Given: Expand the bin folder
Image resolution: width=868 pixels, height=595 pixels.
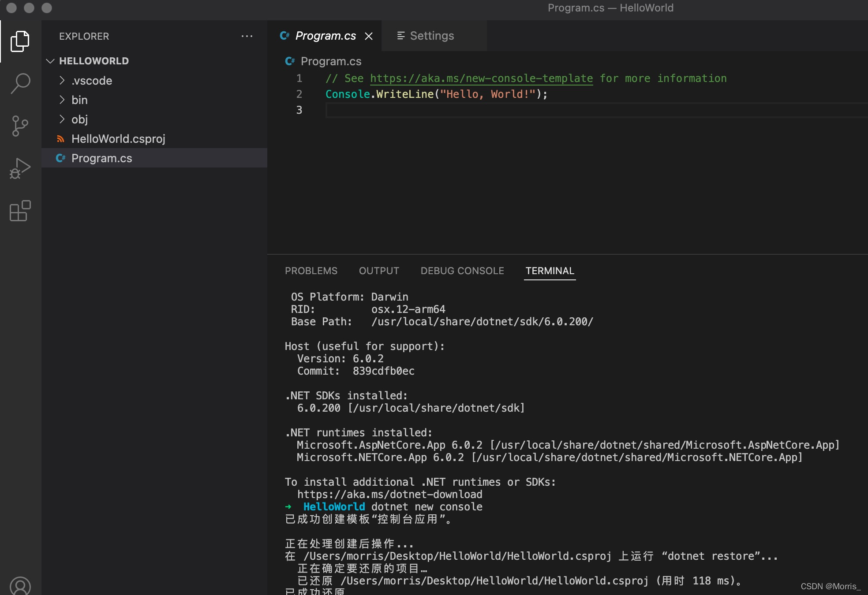Looking at the screenshot, I should coord(62,100).
